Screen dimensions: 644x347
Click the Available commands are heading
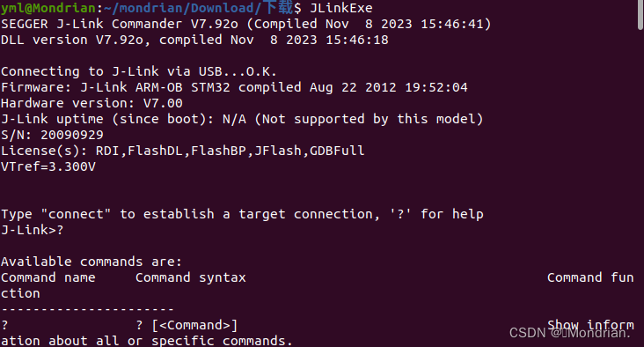91,262
